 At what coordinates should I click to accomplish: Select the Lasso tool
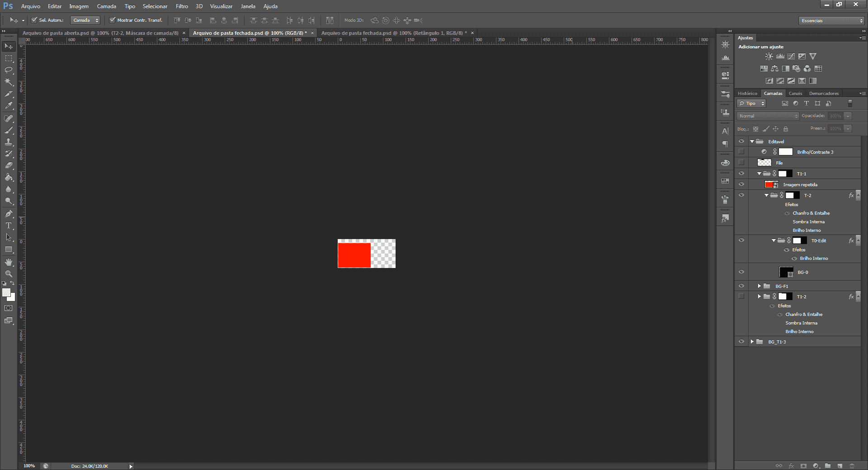point(9,70)
